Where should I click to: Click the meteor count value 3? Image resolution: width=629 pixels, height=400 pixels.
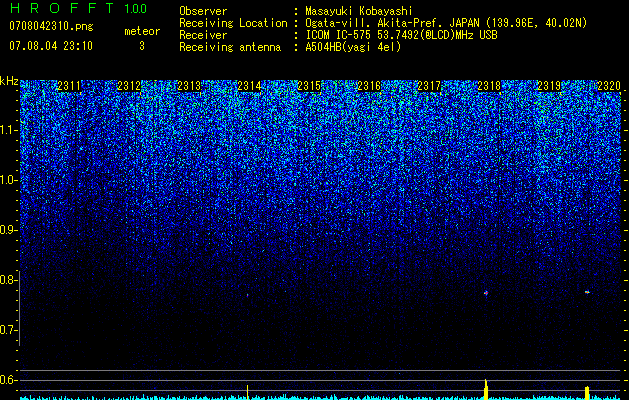(x=142, y=46)
